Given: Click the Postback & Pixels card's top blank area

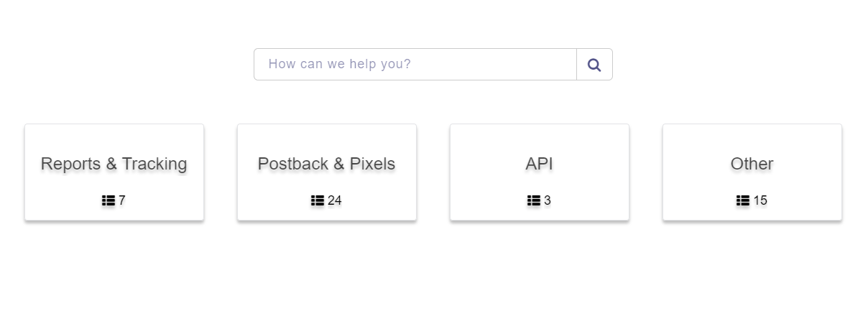Looking at the screenshot, I should (x=327, y=136).
